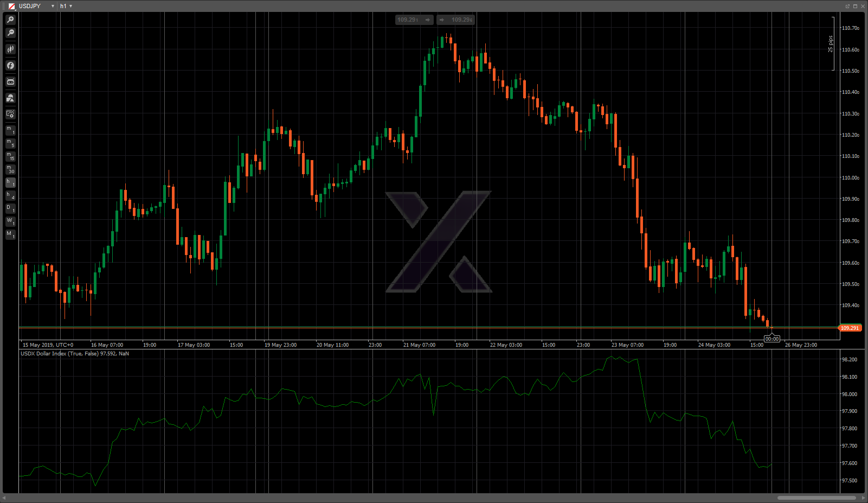The height and width of the screenshot is (503, 868).
Task: Click the 00:00 time marker
Action: [x=771, y=339]
